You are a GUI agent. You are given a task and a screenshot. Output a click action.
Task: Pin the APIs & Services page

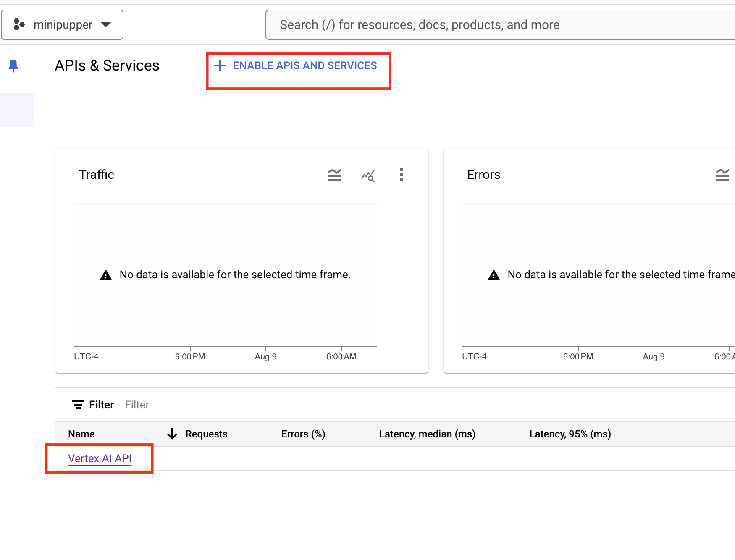click(13, 65)
